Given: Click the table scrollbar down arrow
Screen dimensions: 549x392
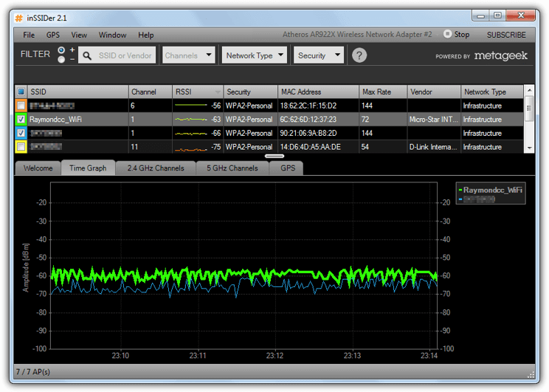Looking at the screenshot, I should click(529, 148).
